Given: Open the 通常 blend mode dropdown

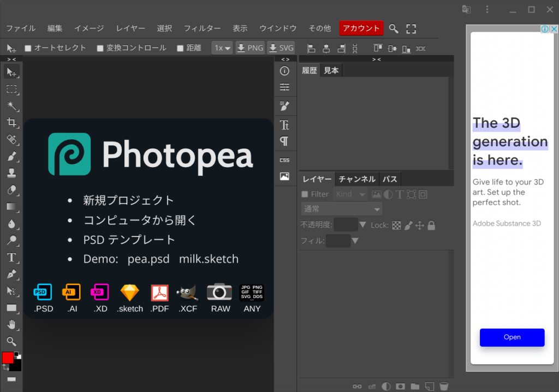Looking at the screenshot, I should click(342, 209).
